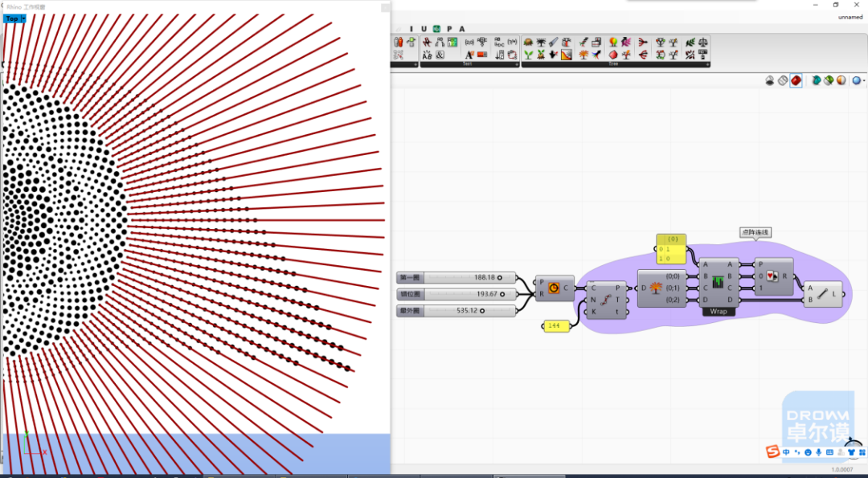The width and height of the screenshot is (868, 478).
Task: Toggle the orange sphere preview mesh quality
Action: (x=841, y=81)
